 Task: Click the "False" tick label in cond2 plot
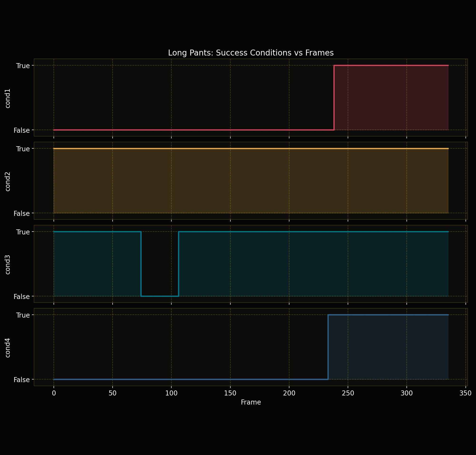pos(22,213)
